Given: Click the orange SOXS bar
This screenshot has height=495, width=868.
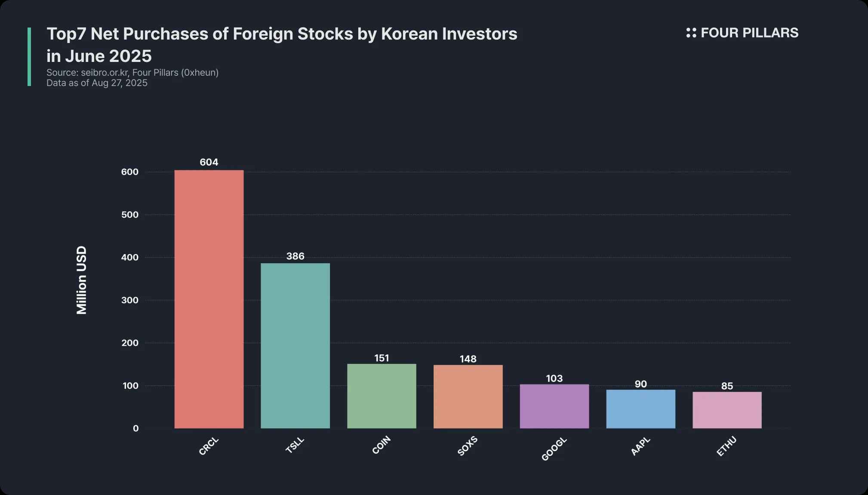Looking at the screenshot, I should tap(468, 396).
